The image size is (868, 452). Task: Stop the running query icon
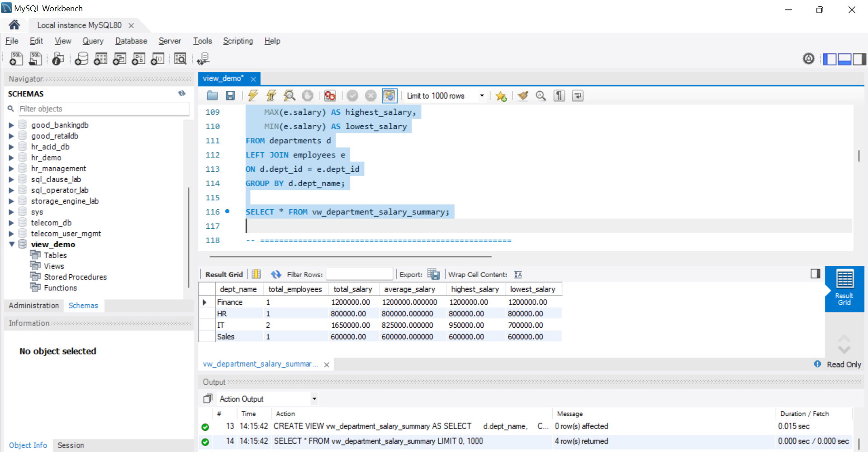pos(308,96)
